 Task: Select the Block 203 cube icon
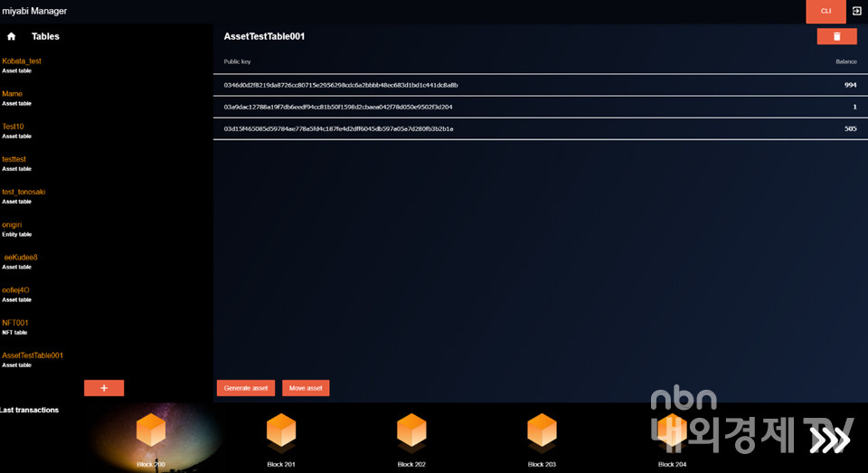(x=542, y=431)
